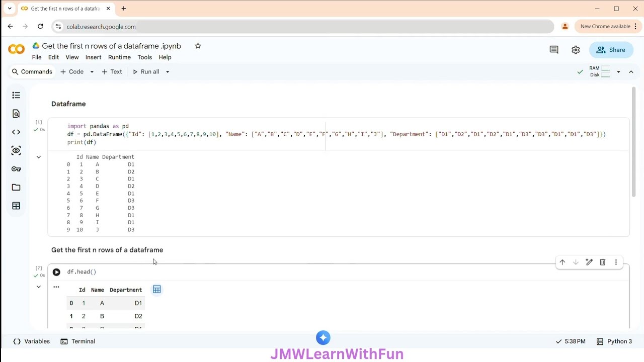Collapse the first cell's output
644x362 pixels.
click(39, 157)
